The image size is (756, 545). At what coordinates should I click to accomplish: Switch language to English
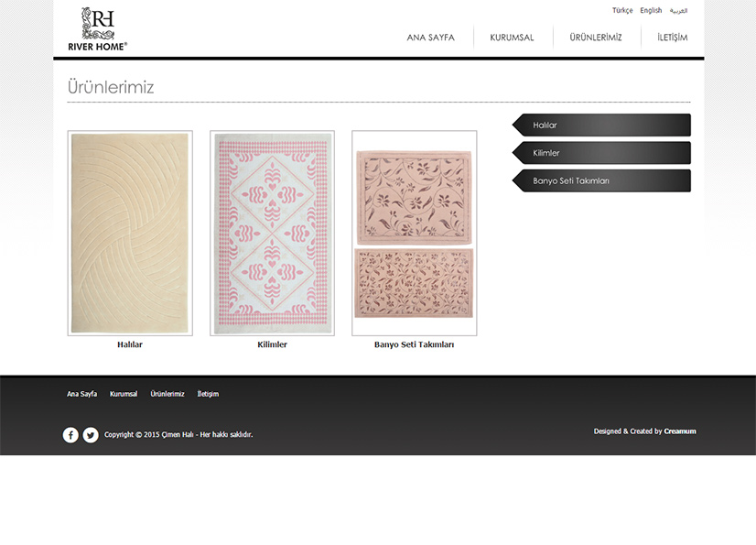coord(651,11)
